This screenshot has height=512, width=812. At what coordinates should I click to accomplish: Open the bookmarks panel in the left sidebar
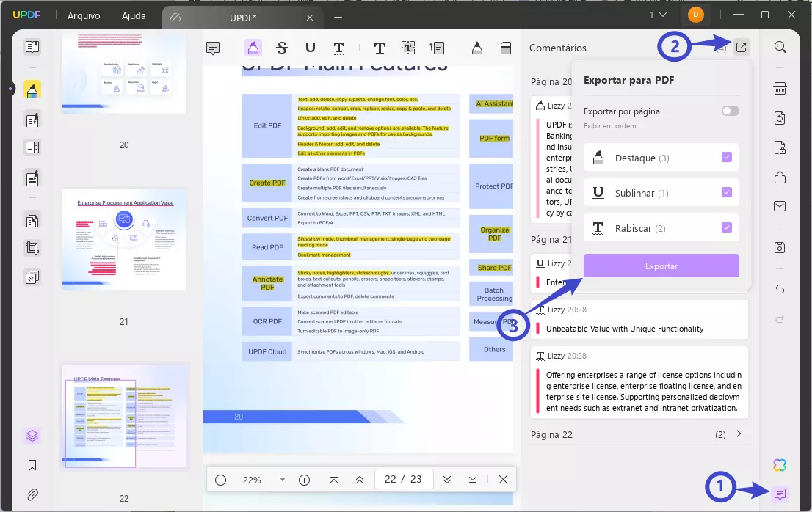coord(30,464)
